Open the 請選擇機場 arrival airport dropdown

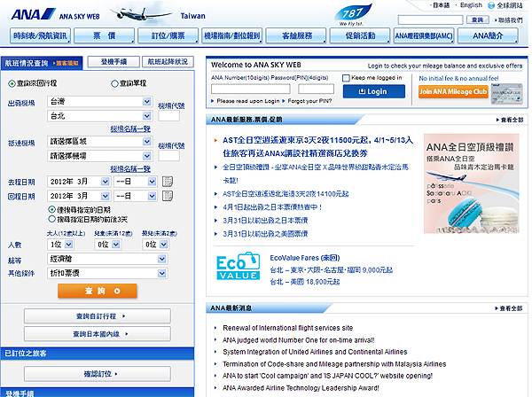(99, 156)
